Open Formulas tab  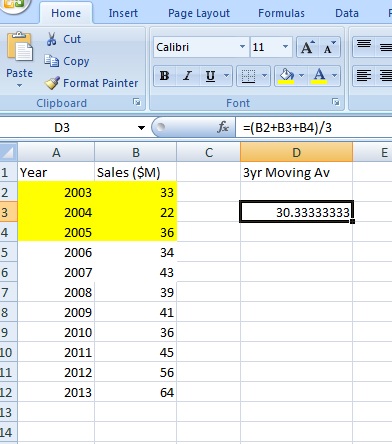pyautogui.click(x=281, y=13)
